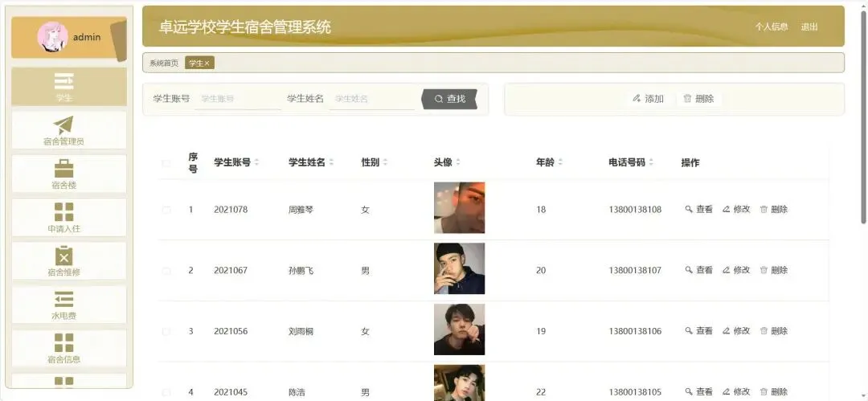Click 删除 trash icon for 刘雨桐
868x401 pixels.
coord(764,331)
